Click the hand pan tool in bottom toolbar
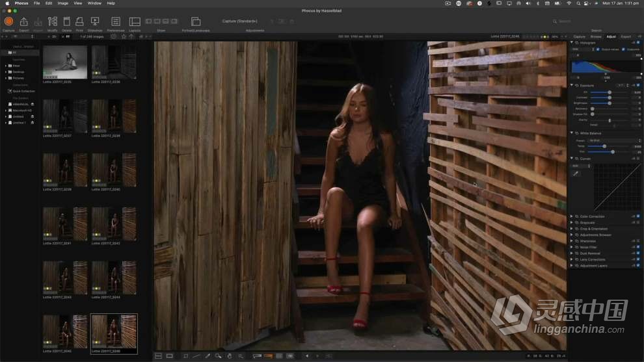The height and width of the screenshot is (362, 644). pyautogui.click(x=230, y=356)
